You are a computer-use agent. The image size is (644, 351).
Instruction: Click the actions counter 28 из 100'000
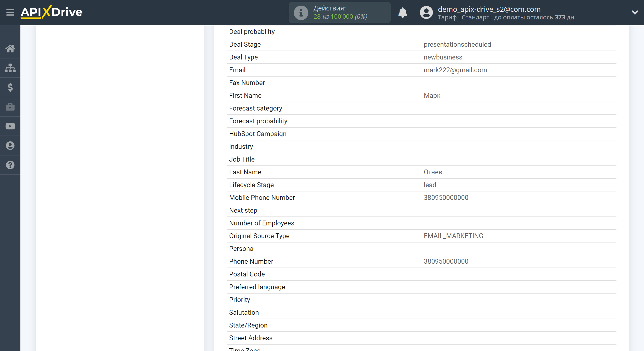(333, 17)
